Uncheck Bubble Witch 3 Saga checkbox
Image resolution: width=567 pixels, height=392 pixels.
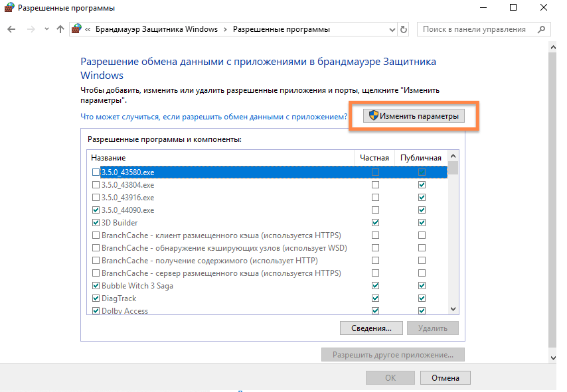tap(96, 285)
